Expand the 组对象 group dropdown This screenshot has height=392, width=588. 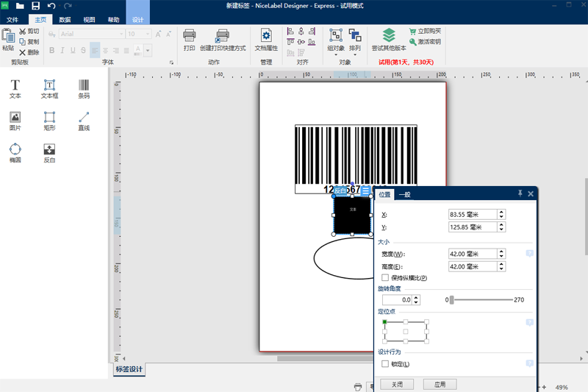click(336, 54)
